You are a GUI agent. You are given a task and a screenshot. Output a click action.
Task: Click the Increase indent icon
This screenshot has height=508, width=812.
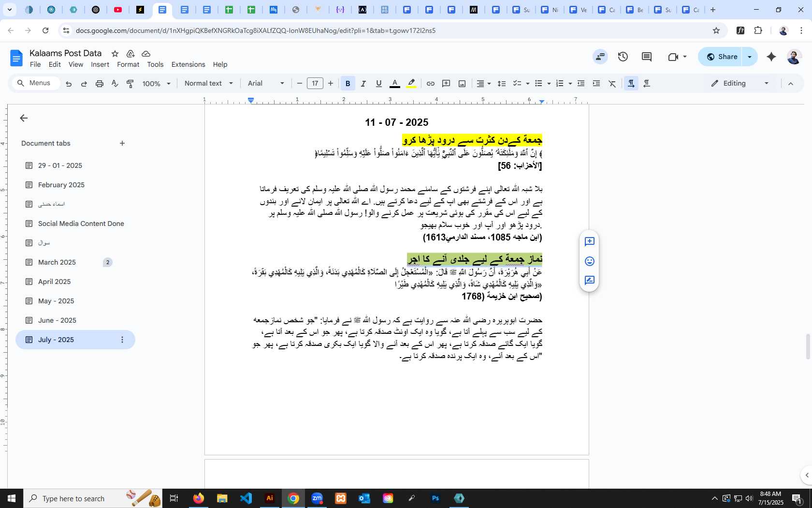point(596,84)
